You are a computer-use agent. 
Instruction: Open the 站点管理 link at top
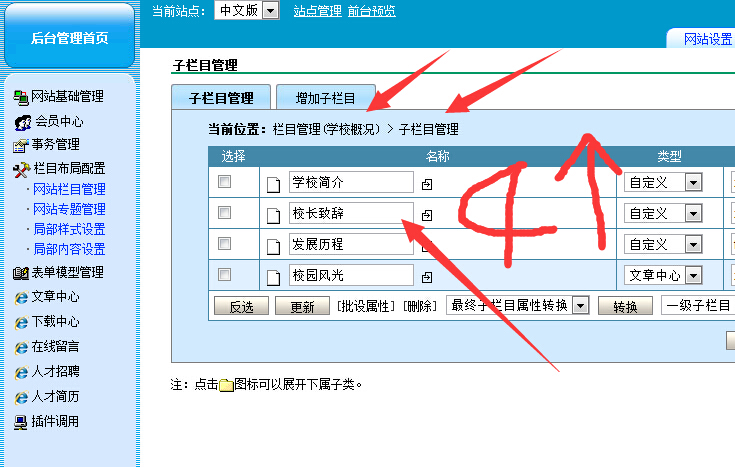point(317,10)
